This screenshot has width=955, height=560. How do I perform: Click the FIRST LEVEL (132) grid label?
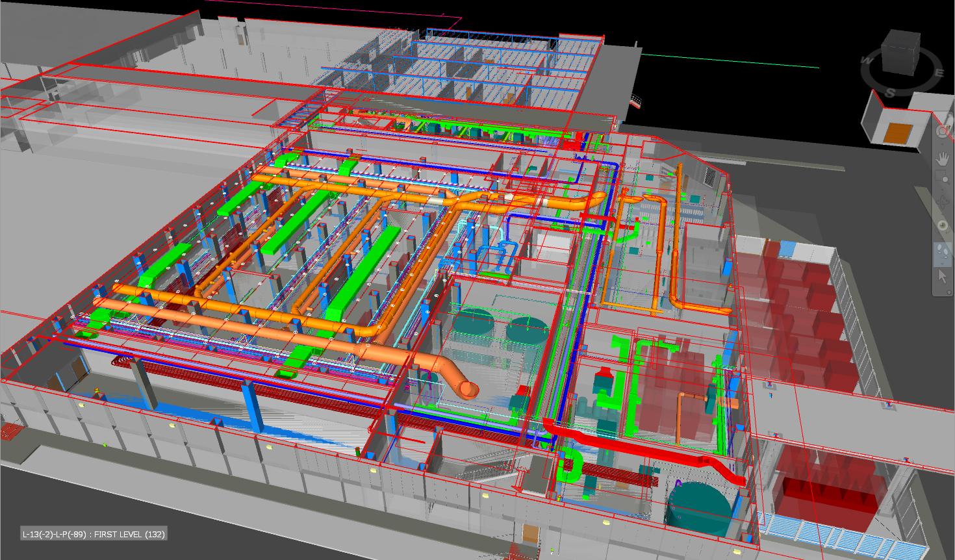click(93, 534)
